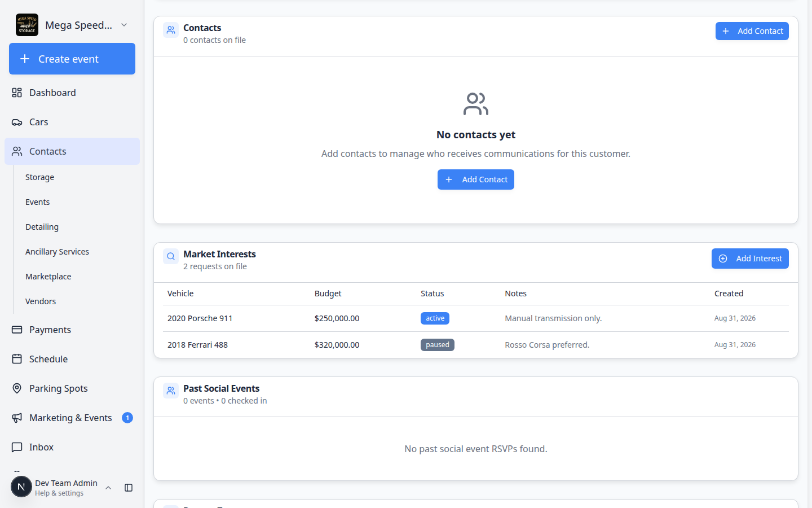
Task: Click the Contacts card header people icon
Action: pyautogui.click(x=171, y=30)
